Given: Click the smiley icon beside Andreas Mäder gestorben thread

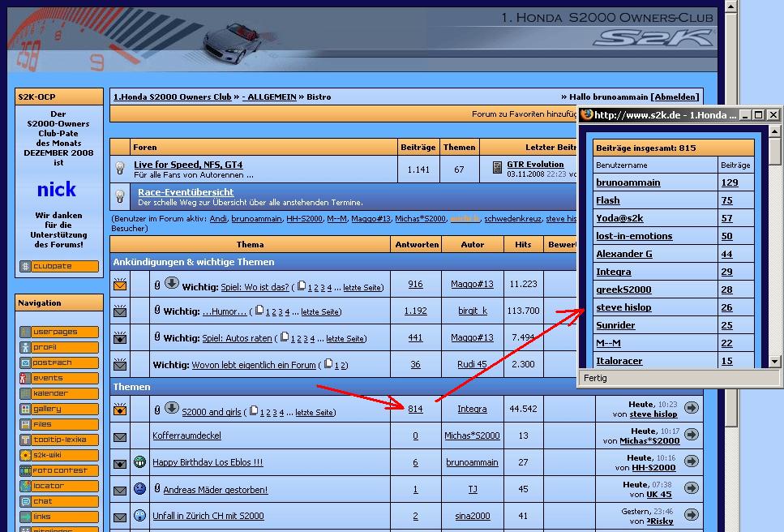Looking at the screenshot, I should tap(139, 489).
